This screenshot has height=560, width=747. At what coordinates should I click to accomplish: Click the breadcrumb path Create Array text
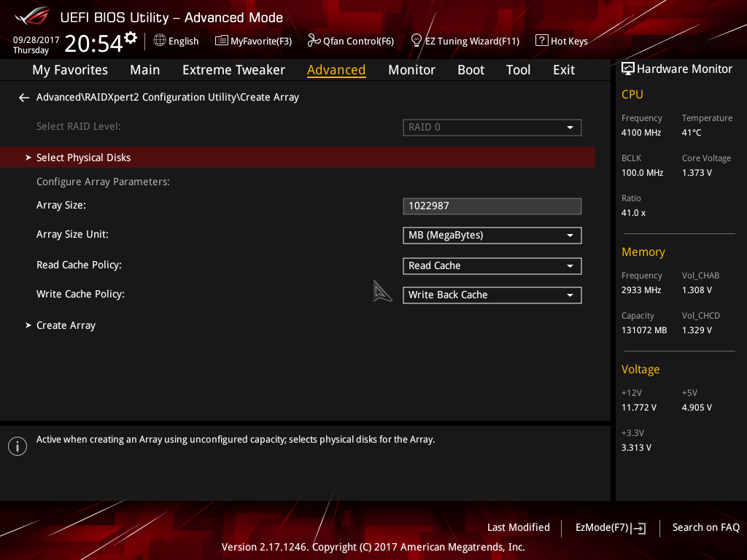pyautogui.click(x=270, y=97)
